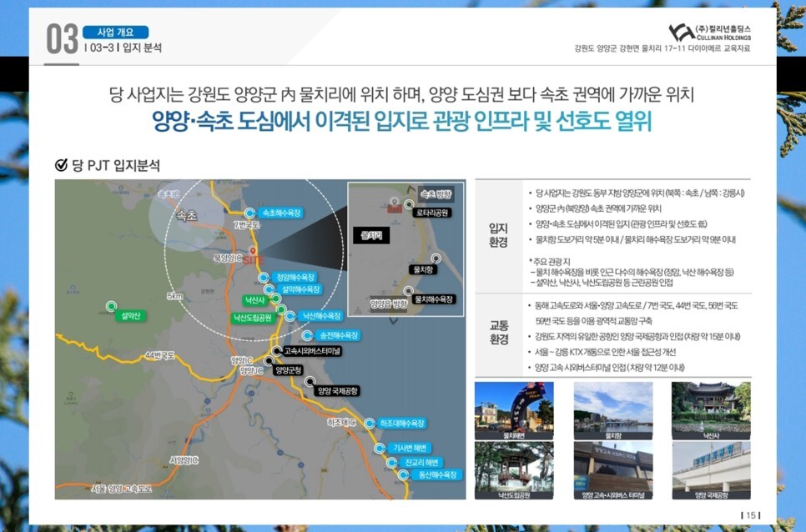Click the 양양읍 방향 label in the inset map
The image size is (806, 532).
pos(389,304)
